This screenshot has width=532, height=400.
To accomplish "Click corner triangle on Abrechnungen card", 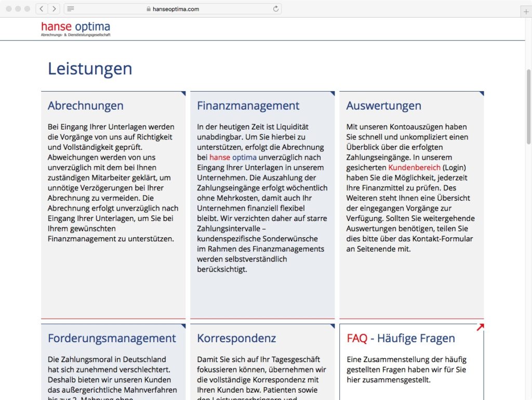I will tap(183, 94).
